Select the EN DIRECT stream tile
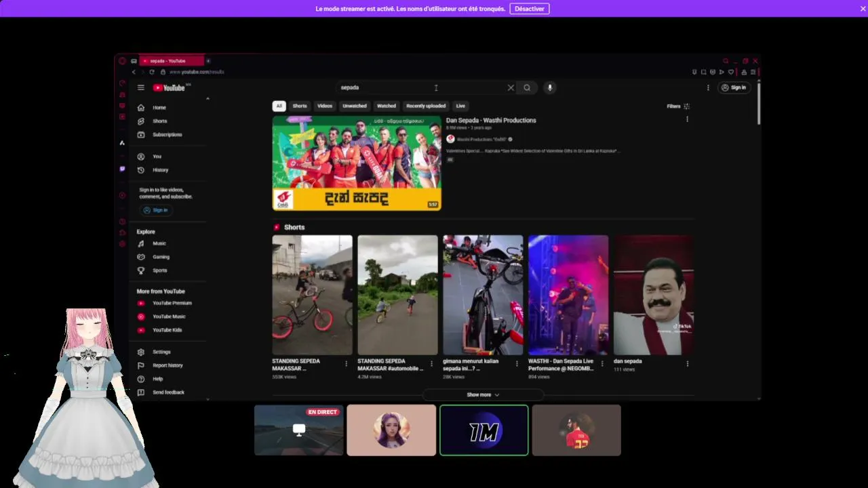The image size is (868, 488). point(299,430)
